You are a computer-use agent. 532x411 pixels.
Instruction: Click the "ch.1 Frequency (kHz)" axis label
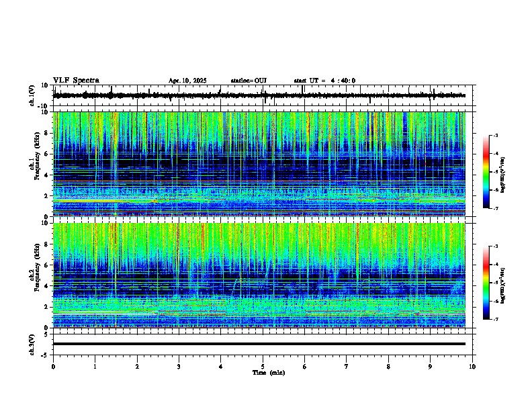tap(34, 156)
